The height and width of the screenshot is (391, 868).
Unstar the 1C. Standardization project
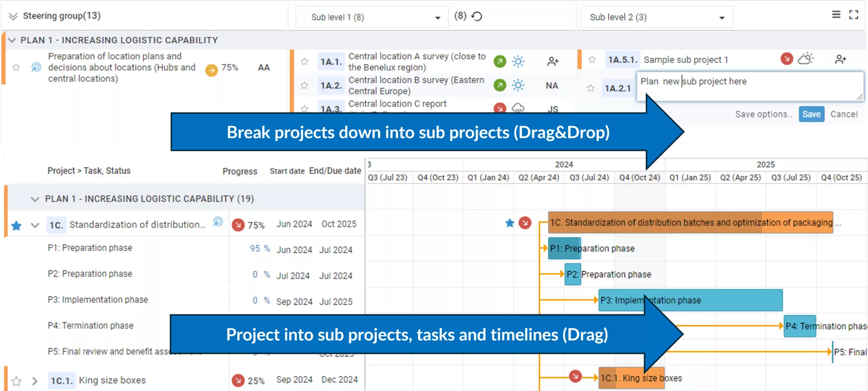click(x=17, y=226)
